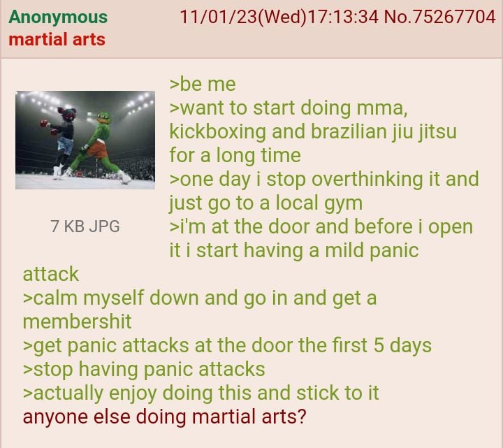Click "anyone else doing martial arts?" question
Screen dimensions: 503x448
(165, 417)
